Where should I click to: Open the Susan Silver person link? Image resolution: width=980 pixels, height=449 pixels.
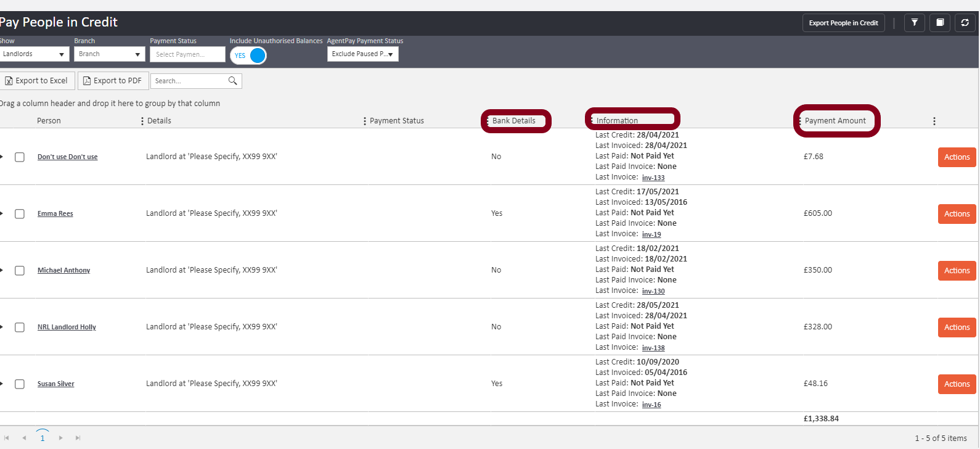55,384
